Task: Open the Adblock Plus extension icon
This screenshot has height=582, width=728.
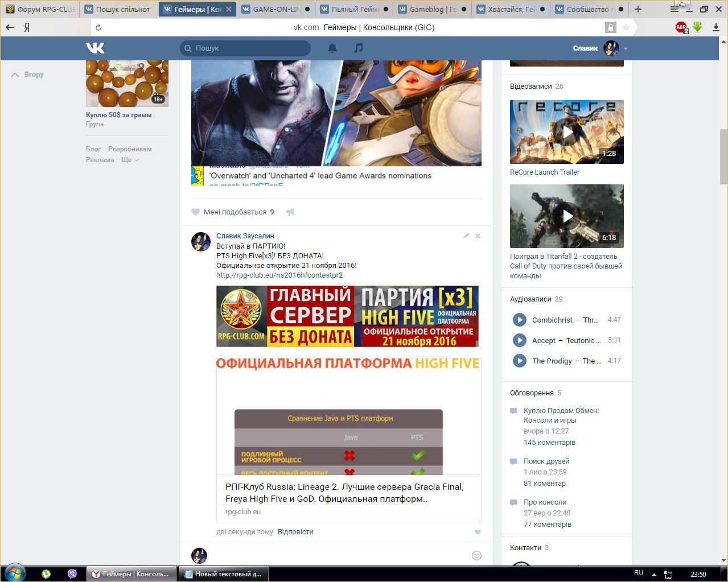Action: tap(681, 27)
